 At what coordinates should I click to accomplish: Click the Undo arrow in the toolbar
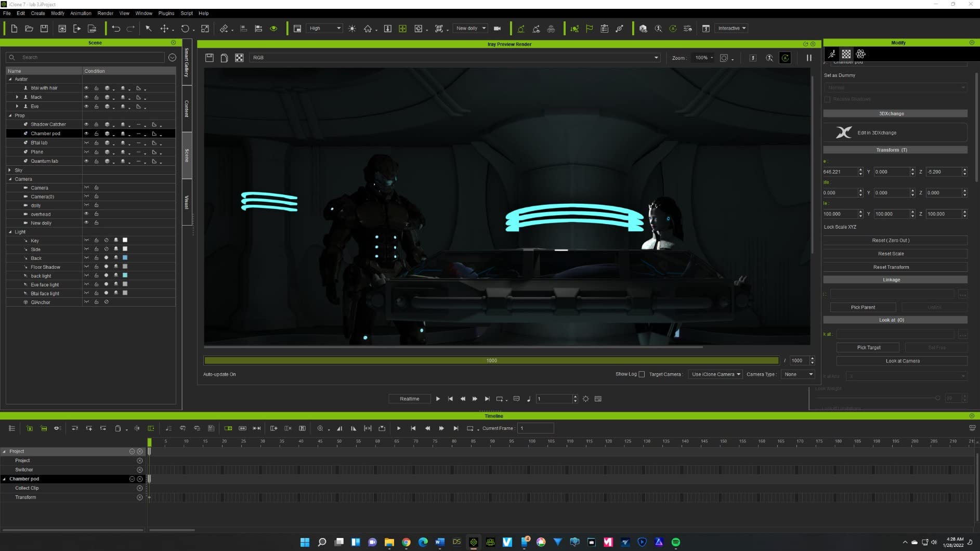[x=115, y=29]
